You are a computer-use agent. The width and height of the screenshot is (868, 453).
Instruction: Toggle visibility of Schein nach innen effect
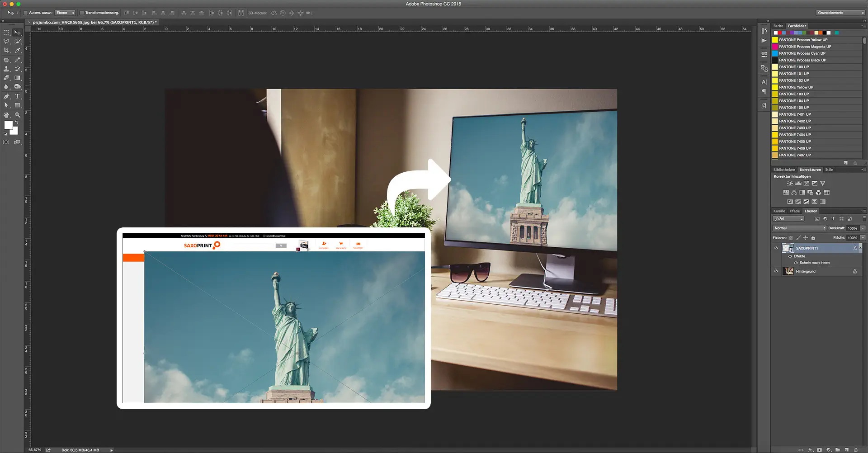tap(797, 263)
